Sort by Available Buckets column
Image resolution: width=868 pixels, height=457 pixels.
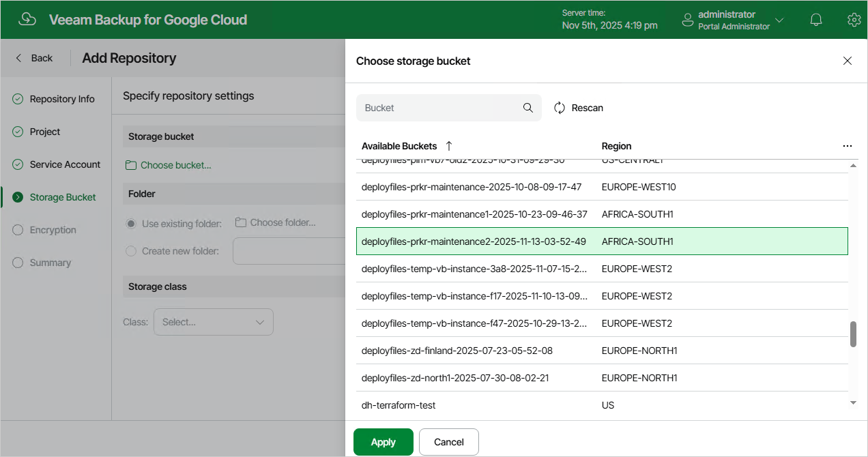[x=399, y=146]
